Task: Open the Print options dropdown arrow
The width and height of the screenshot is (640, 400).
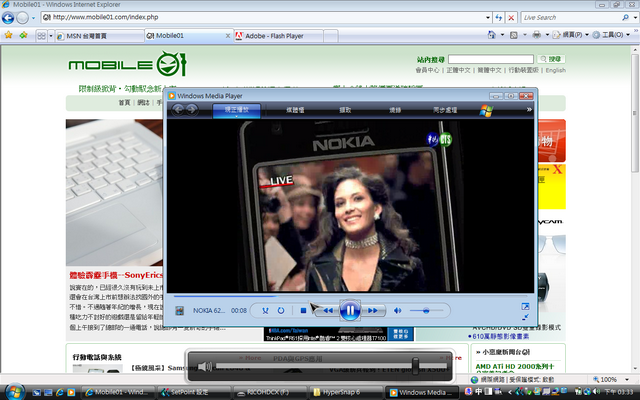Action: pos(547,35)
